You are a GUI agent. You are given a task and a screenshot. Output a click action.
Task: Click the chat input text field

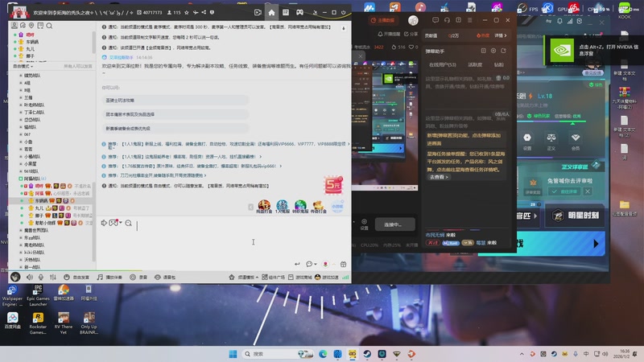pyautogui.click(x=224, y=243)
